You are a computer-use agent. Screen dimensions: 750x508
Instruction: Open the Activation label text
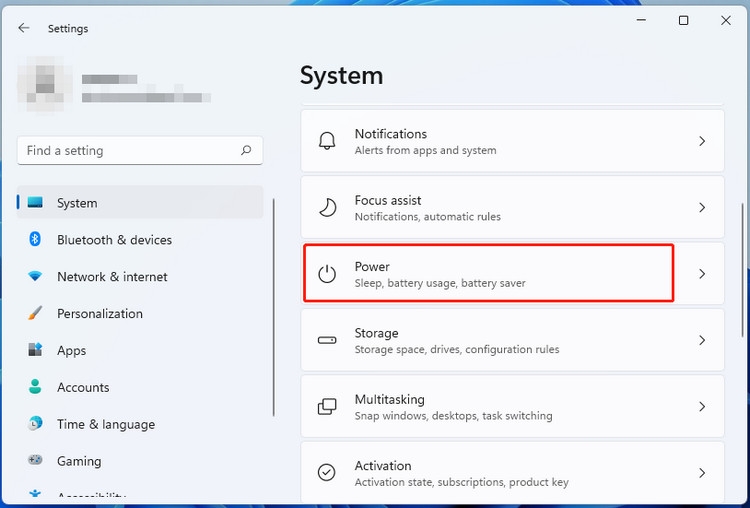(383, 465)
